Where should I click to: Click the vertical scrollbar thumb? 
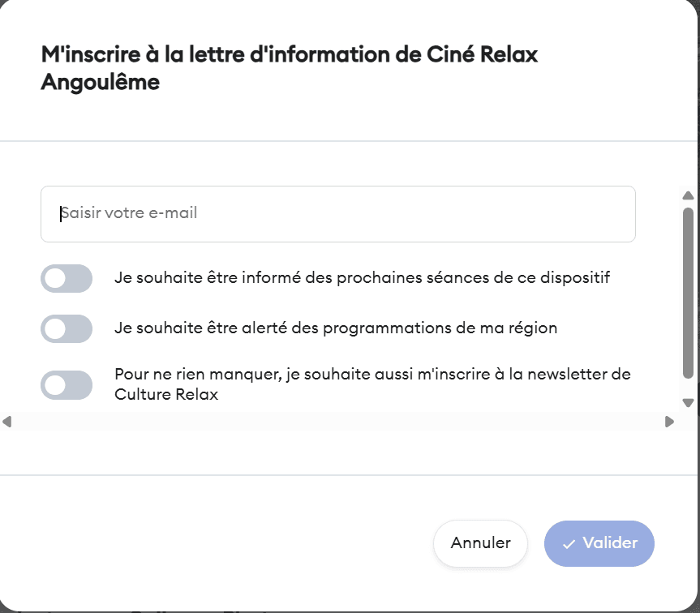click(x=688, y=292)
